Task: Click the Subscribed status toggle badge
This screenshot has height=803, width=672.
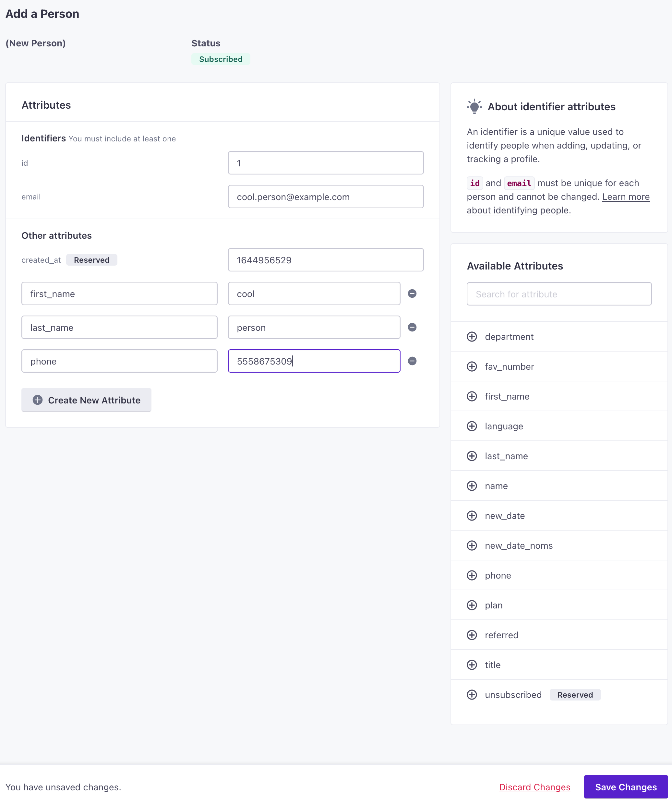Action: tap(221, 59)
